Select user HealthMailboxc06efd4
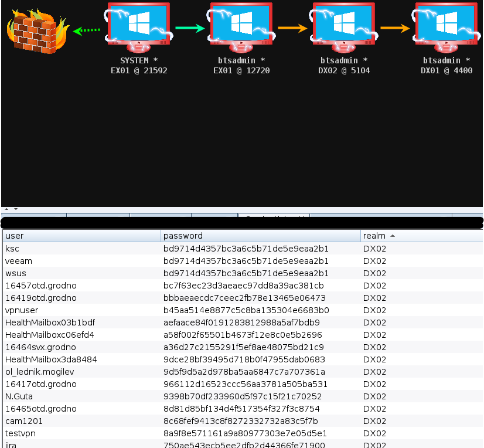This screenshot has height=448, width=484. pos(50,335)
